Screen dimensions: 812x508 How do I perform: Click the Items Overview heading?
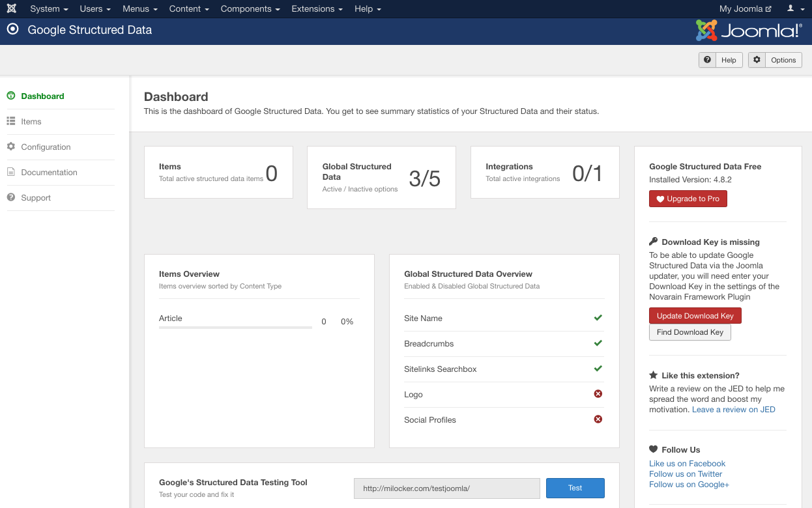click(x=189, y=274)
